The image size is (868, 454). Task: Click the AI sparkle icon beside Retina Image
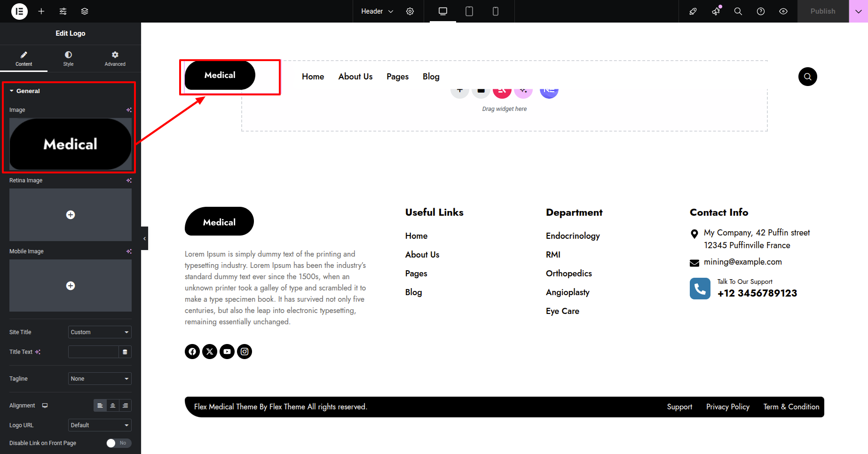point(129,180)
